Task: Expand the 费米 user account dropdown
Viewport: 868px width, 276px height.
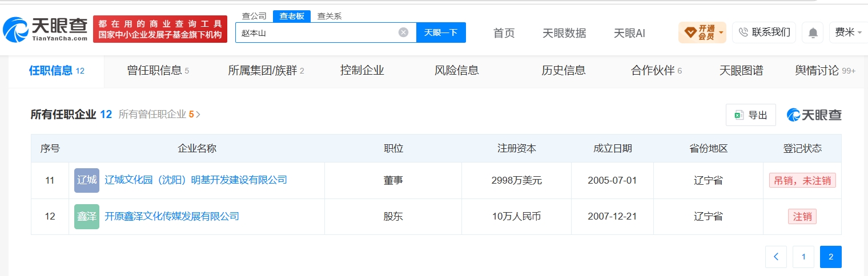Action: click(x=849, y=33)
